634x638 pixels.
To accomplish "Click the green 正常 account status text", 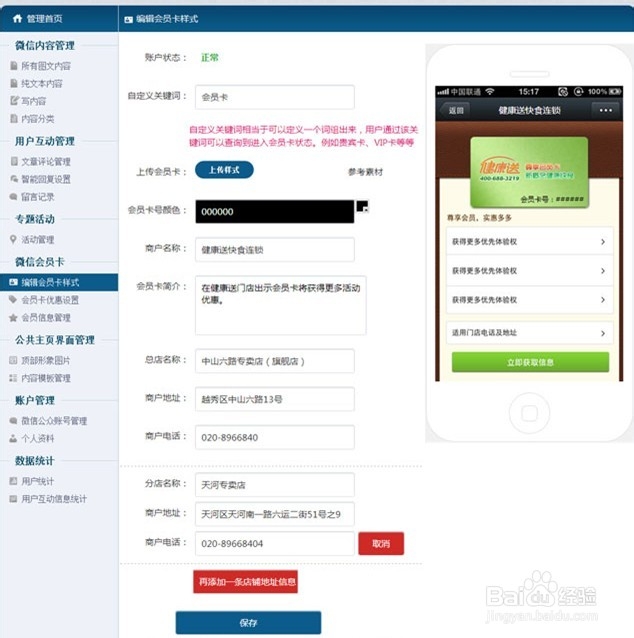I will click(x=210, y=58).
